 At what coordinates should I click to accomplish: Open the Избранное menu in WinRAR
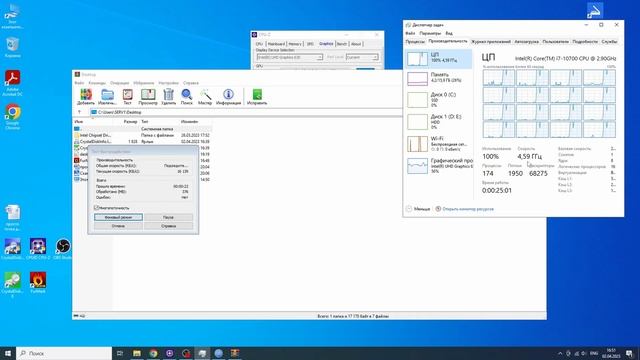(x=144, y=83)
